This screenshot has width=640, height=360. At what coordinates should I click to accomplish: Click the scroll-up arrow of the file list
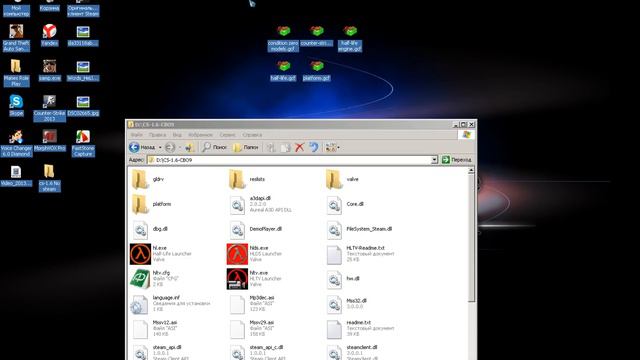471,171
